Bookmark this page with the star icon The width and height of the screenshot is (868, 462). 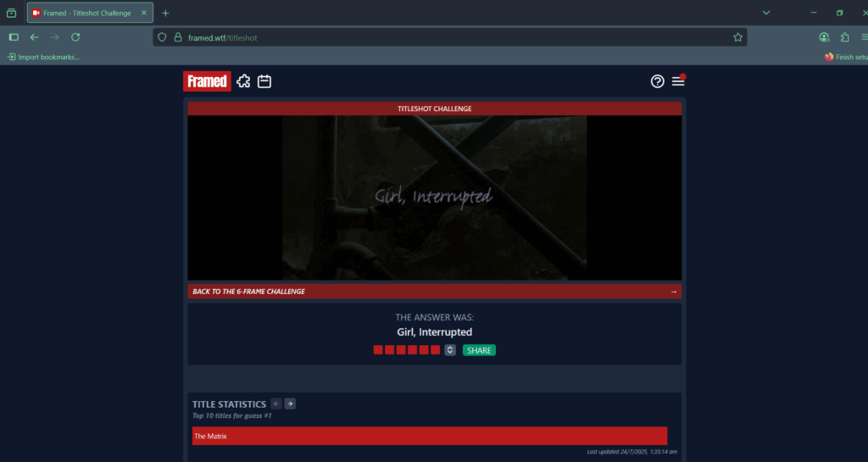737,37
